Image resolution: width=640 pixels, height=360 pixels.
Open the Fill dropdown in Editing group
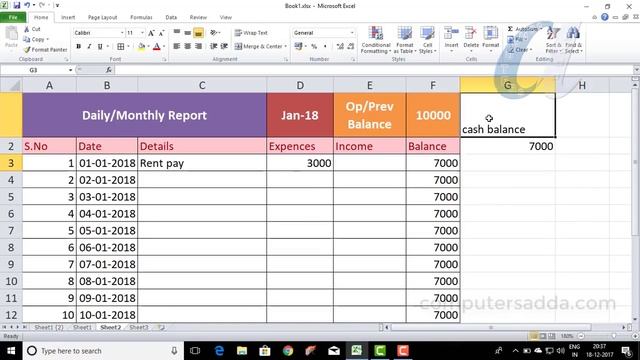pos(517,39)
